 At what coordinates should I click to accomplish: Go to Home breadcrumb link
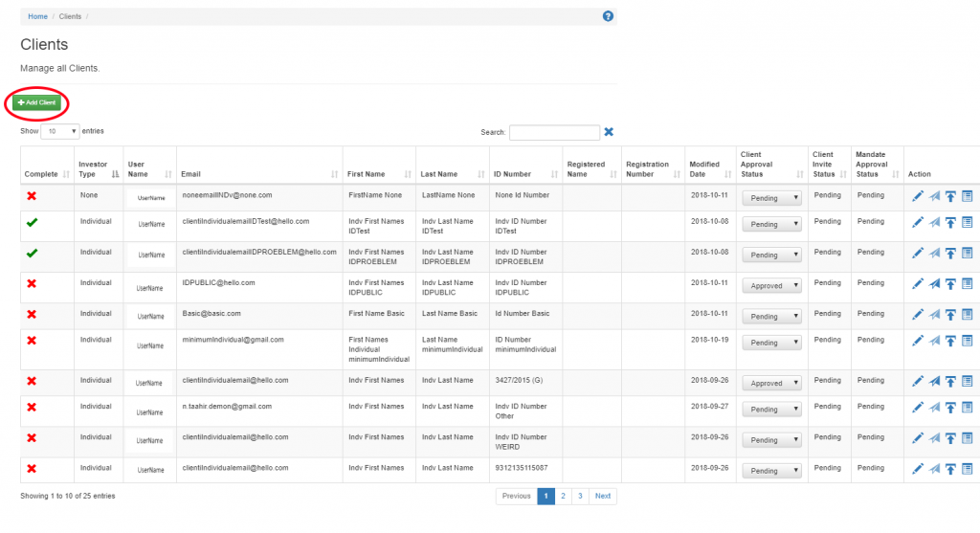[37, 17]
